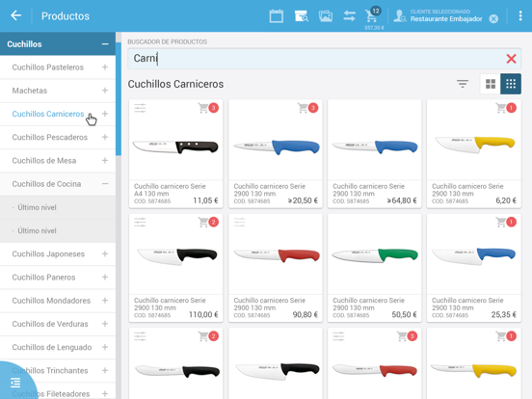This screenshot has height=399, width=532.
Task: Open first Último nivel subitem
Action: coord(37,207)
